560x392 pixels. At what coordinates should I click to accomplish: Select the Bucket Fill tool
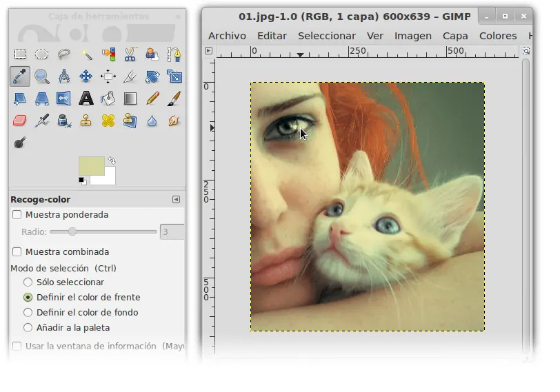[x=108, y=99]
